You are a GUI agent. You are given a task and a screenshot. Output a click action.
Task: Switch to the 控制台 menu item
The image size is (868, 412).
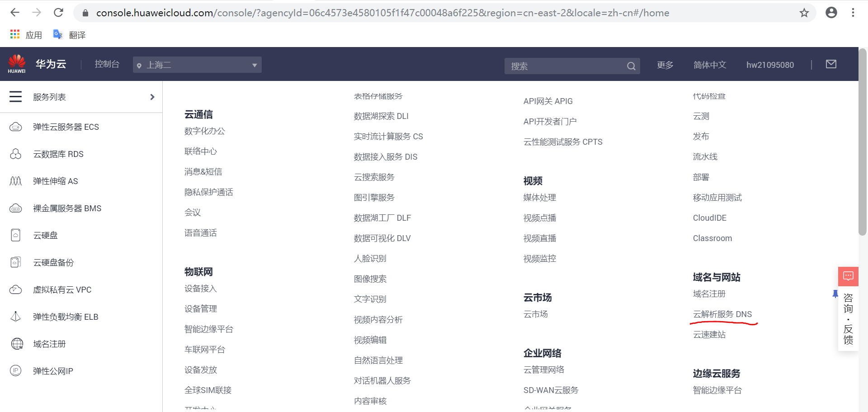point(107,64)
